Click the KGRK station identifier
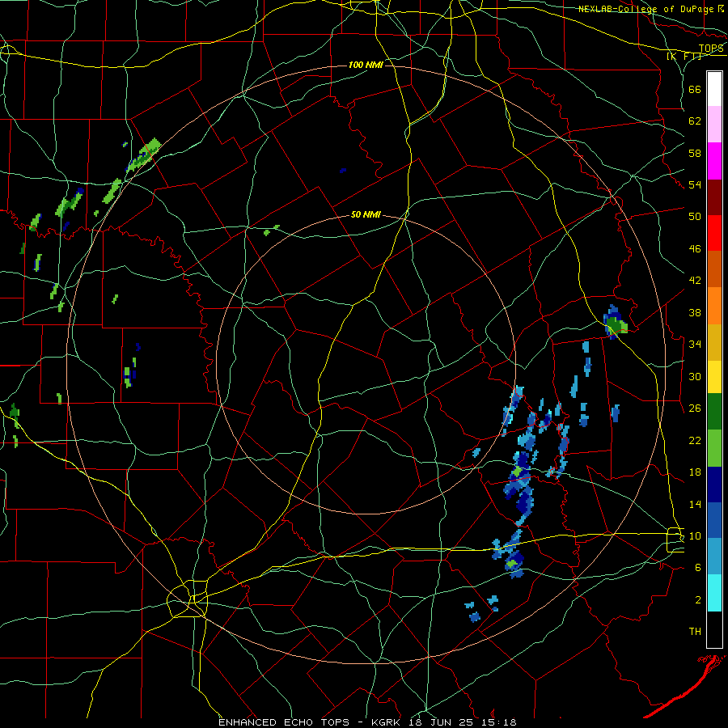 point(387,722)
